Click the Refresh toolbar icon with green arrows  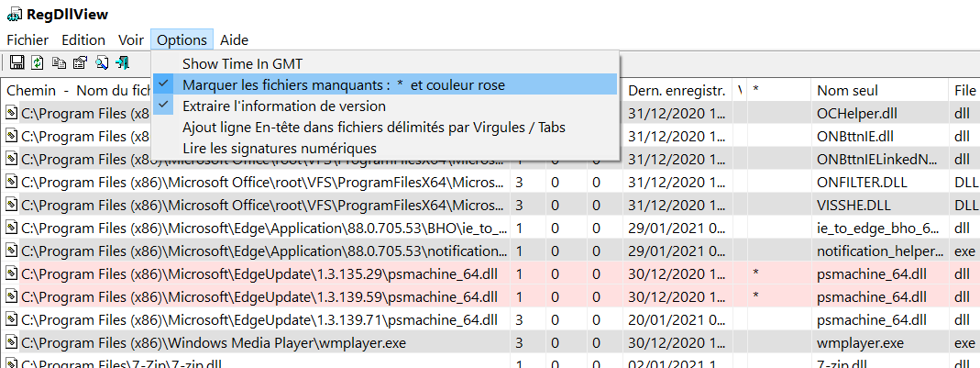click(38, 62)
